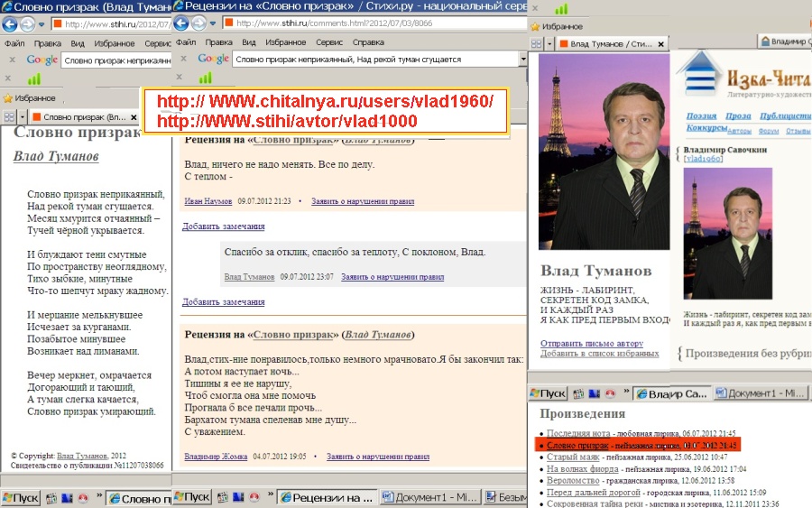
Task: Expand the » quick launch chevron in the middle taskbar
Action: [271, 494]
